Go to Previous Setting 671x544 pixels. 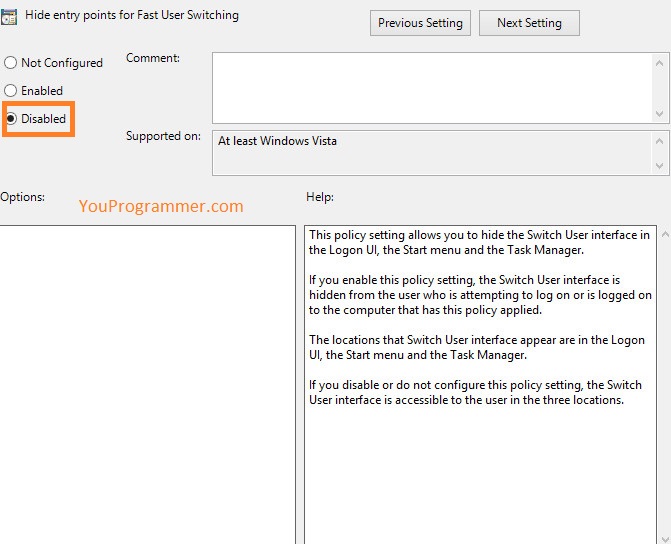[420, 23]
